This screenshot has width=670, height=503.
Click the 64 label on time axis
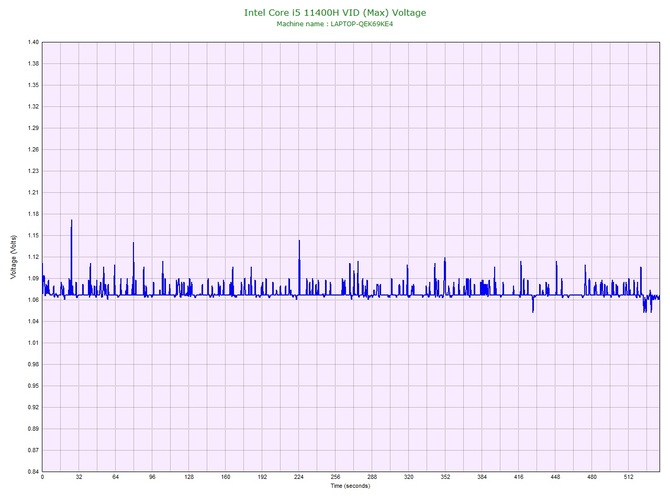[115, 478]
